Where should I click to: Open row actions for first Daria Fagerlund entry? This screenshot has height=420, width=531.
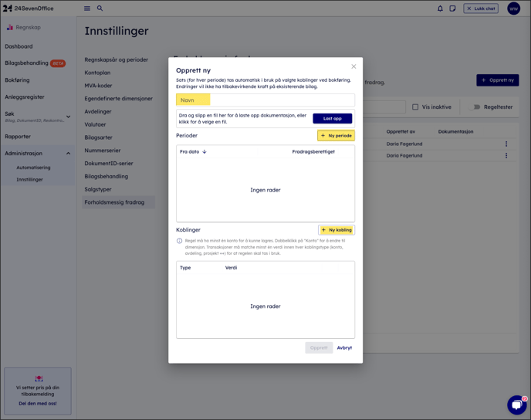tap(506, 144)
